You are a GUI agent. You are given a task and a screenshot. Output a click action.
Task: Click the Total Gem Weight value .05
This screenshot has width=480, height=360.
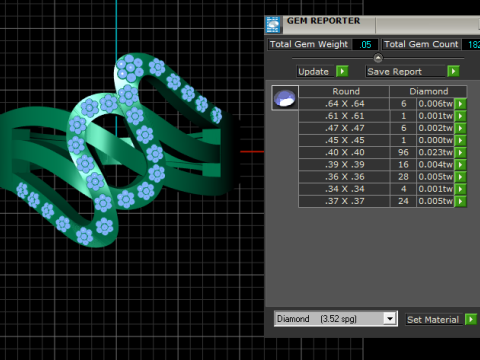(x=365, y=44)
